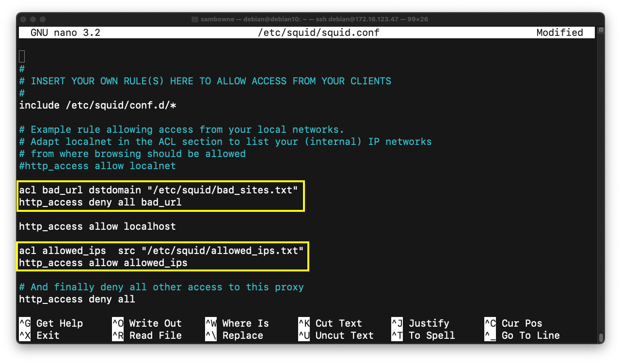This screenshot has width=621, height=364.
Task: Click the folder proxy icon in the title bar
Action: 195,19
